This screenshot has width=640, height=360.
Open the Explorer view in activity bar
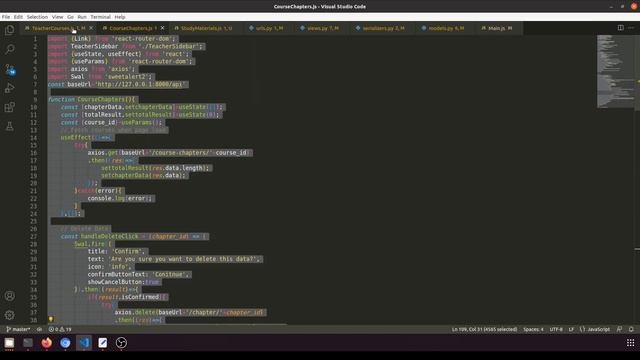(9, 30)
